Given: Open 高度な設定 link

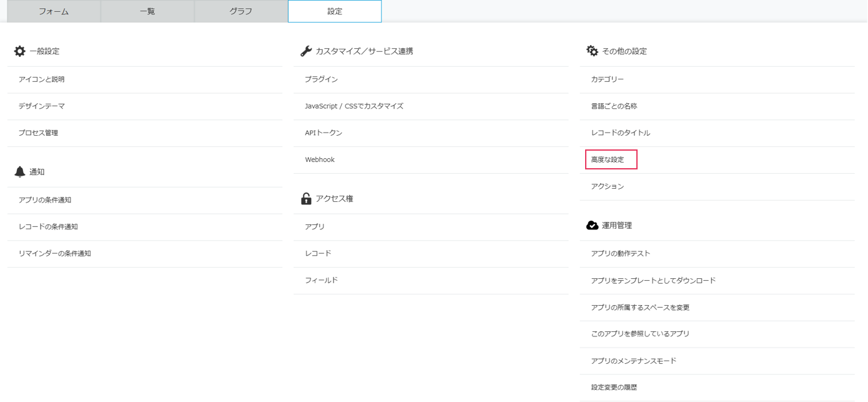Looking at the screenshot, I should 608,160.
